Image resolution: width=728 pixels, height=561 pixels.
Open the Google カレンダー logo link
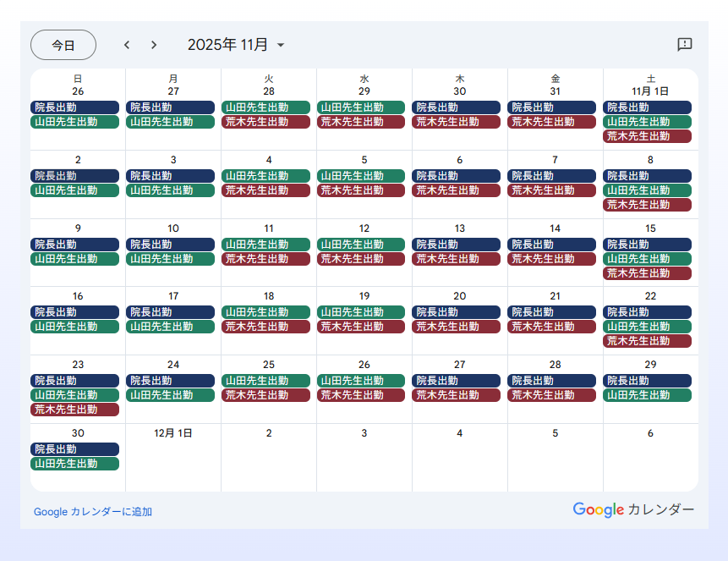coord(633,509)
